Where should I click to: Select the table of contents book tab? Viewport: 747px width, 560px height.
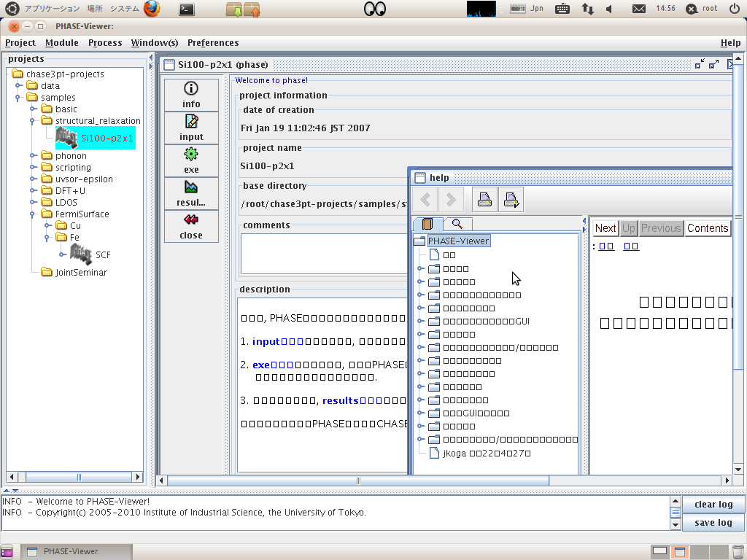click(427, 224)
